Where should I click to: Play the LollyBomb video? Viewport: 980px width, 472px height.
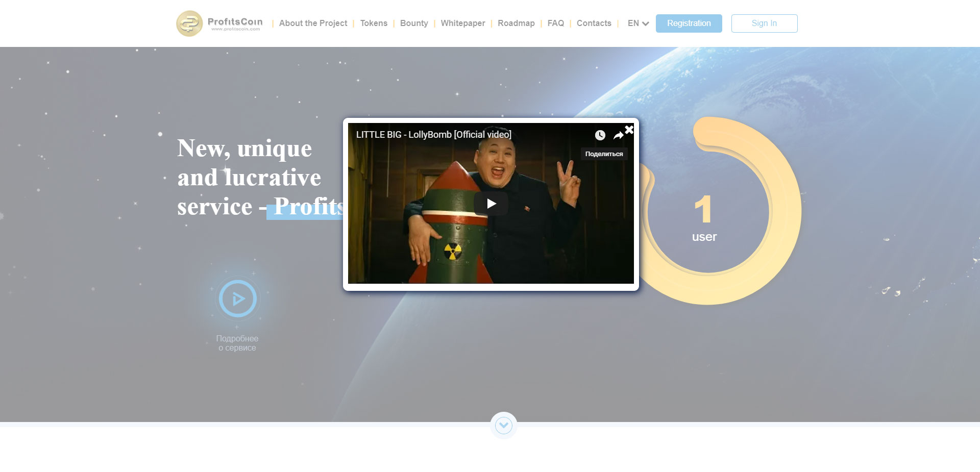[x=491, y=204]
